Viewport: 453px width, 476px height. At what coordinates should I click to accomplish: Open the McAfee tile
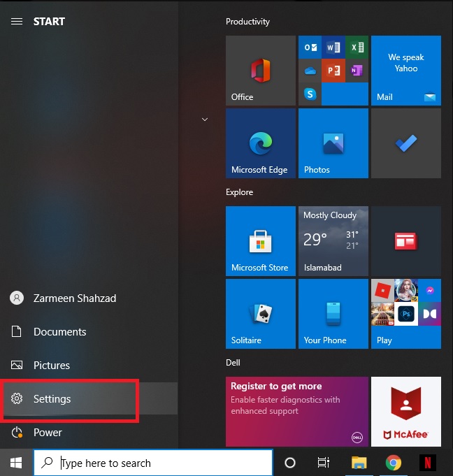(406, 412)
